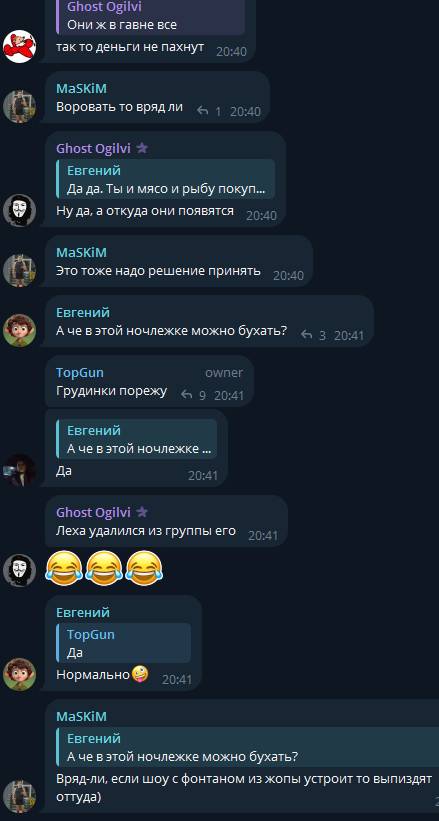Viewport: 439px width, 821px height.
Task: Open the Guy Fawkes avatar beside the laughing emojis
Action: [19, 570]
